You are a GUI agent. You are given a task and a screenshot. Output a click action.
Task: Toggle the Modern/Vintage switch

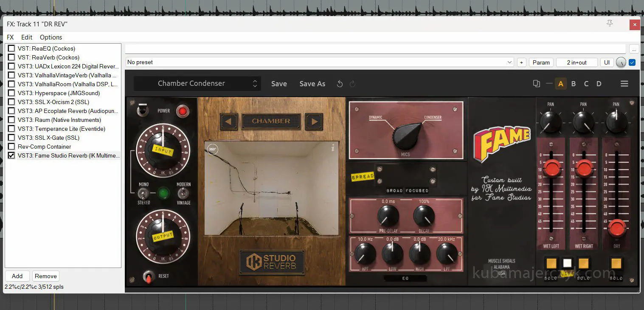tap(183, 194)
